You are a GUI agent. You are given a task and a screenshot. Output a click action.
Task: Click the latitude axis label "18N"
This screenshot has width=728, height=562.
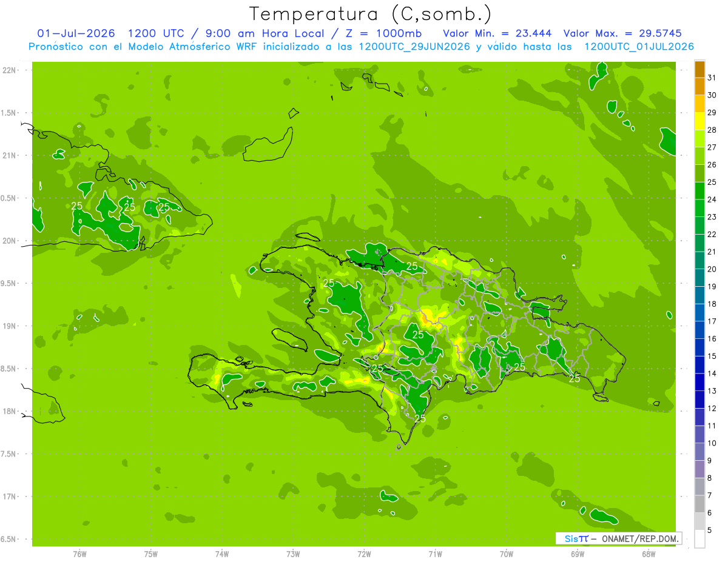[x=10, y=411]
